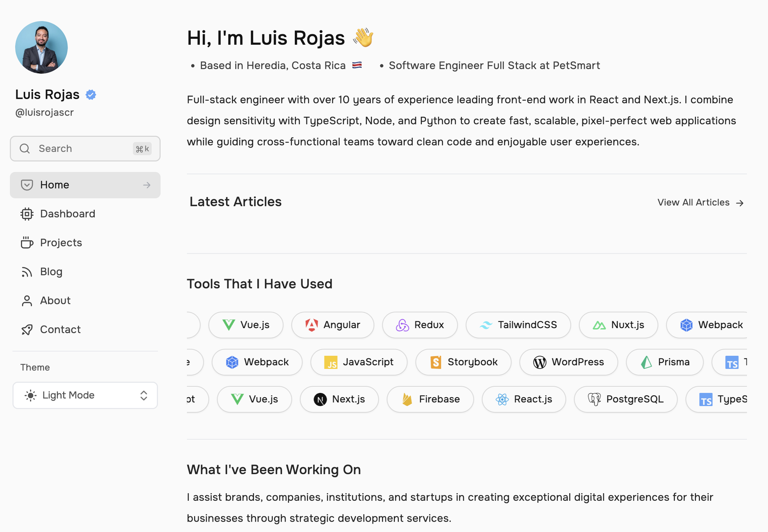Click the Vue.js chip in the third tools row
The image size is (768, 532).
coord(254,399)
